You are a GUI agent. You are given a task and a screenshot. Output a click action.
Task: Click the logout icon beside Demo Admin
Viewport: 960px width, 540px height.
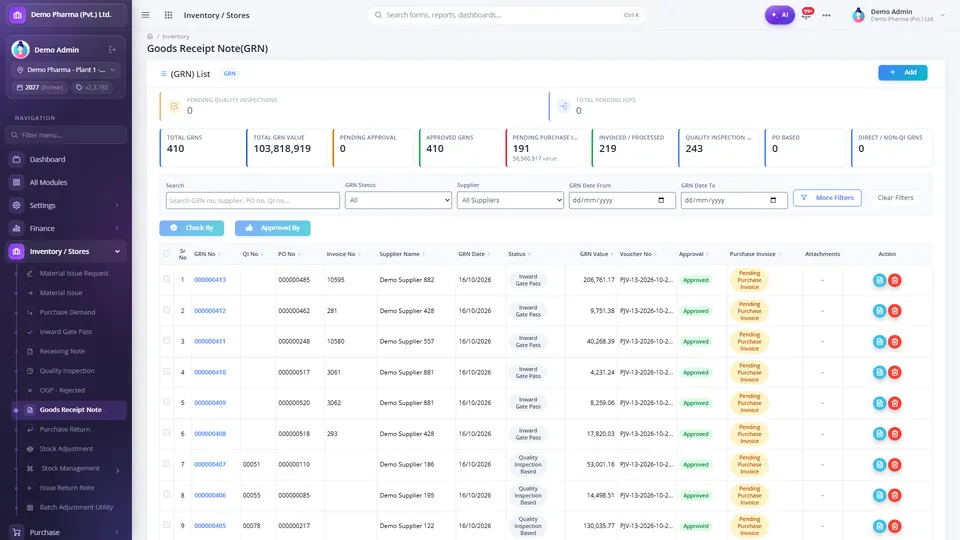pyautogui.click(x=113, y=50)
